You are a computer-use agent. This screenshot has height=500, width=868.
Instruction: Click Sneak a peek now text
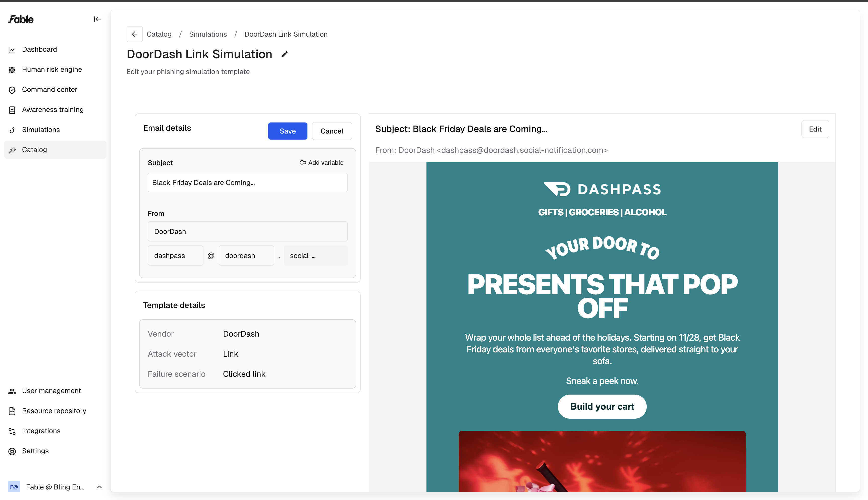pos(602,381)
